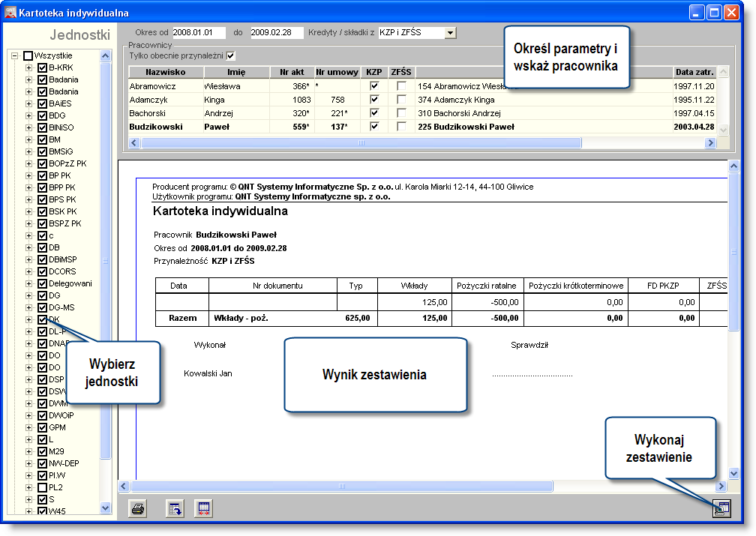Print the report with the printer icon
The height and width of the screenshot is (536, 756).
tap(138, 508)
